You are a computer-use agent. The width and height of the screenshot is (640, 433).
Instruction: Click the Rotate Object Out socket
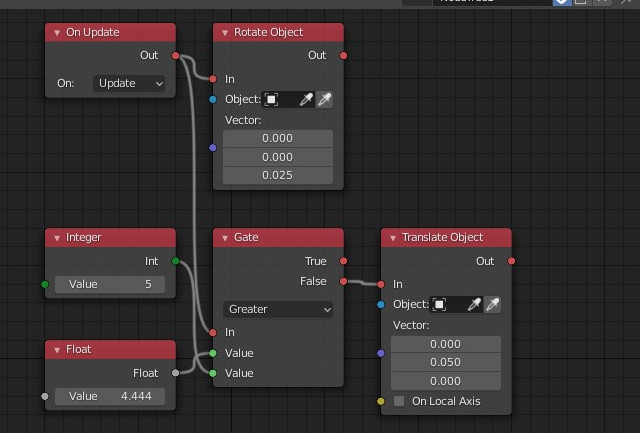pyautogui.click(x=344, y=56)
